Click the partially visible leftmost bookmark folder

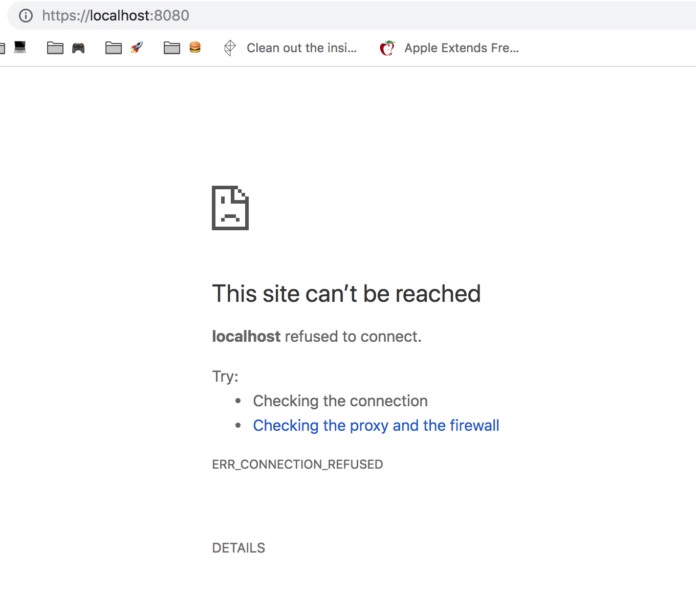(x=3, y=48)
